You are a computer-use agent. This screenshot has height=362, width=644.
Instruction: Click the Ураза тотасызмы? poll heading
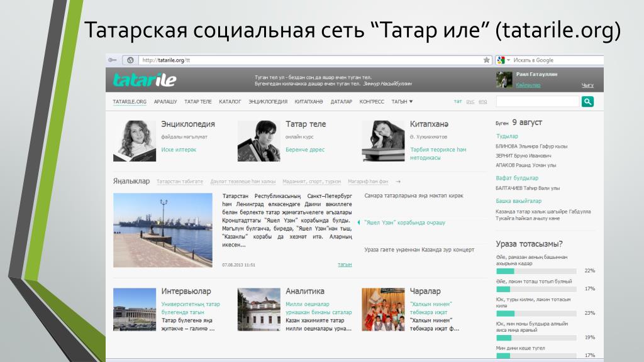click(x=529, y=244)
